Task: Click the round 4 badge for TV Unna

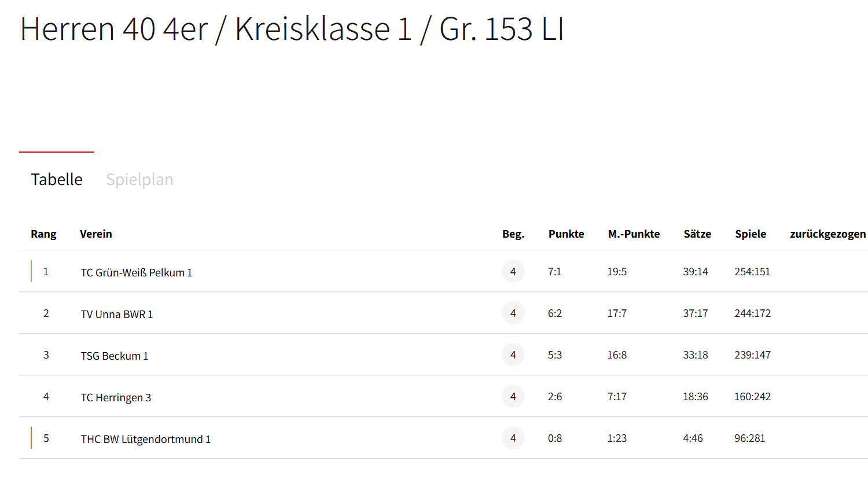Action: [513, 313]
